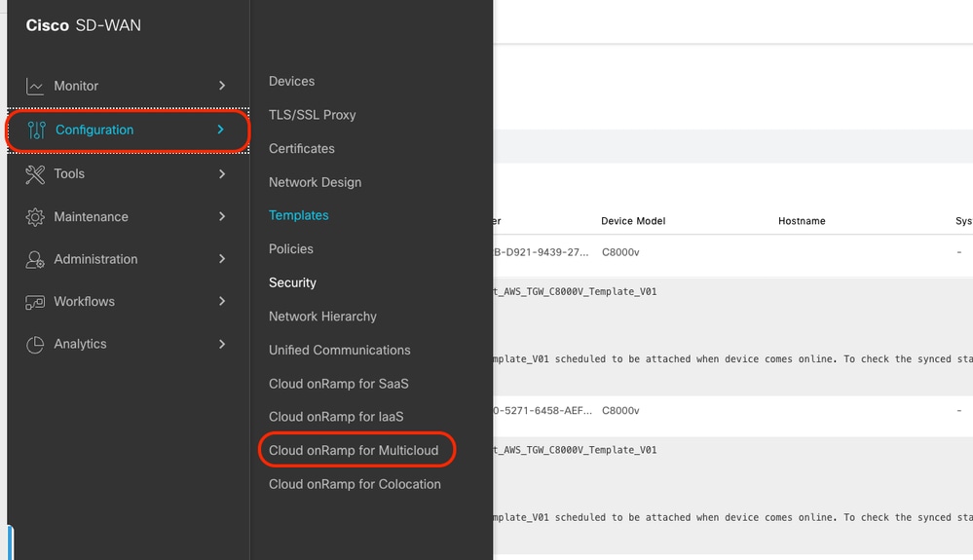Image resolution: width=973 pixels, height=560 pixels.
Task: Open Network Hierarchy submenu entry
Action: [322, 317]
